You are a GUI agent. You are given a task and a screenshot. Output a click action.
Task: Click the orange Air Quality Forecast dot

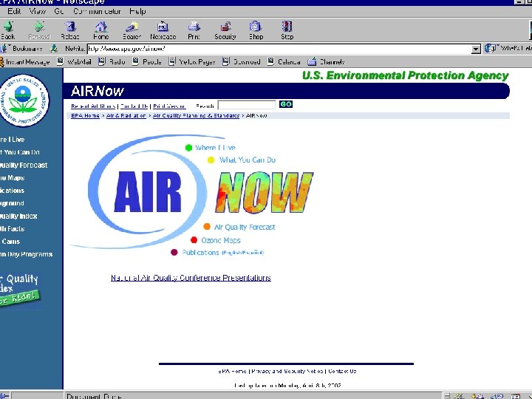pyautogui.click(x=207, y=226)
